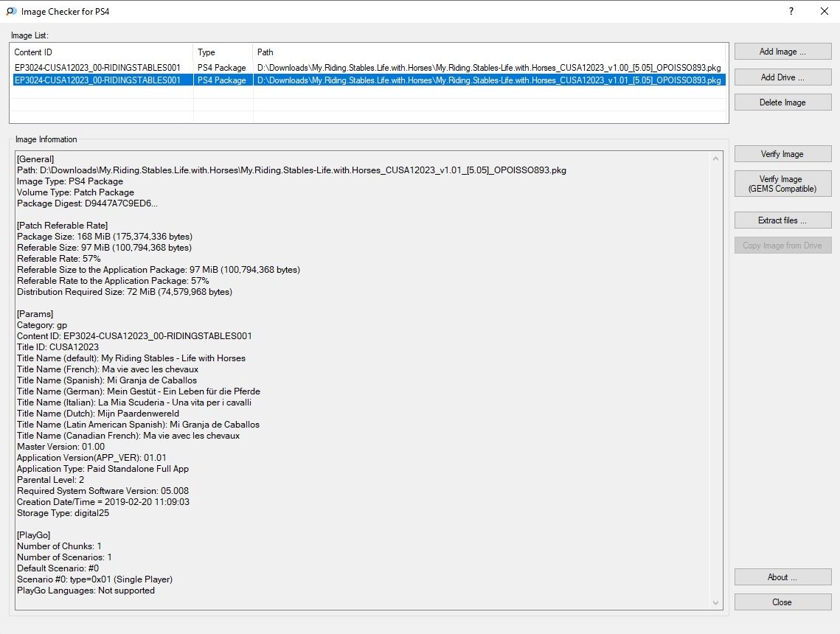Click the 'Scenario #0: type=0x01' line
Image resolution: width=840 pixels, height=634 pixels.
(x=95, y=579)
